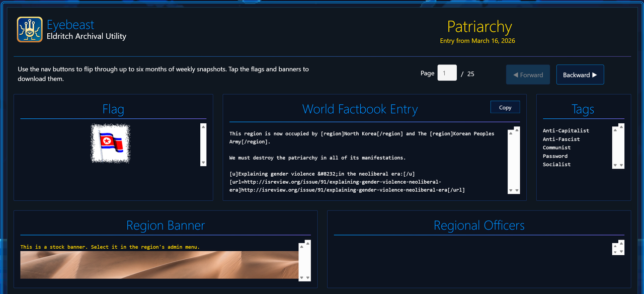
Task: Click the 'Eldritch Archival Utility' subtitle
Action: pyautogui.click(x=87, y=36)
